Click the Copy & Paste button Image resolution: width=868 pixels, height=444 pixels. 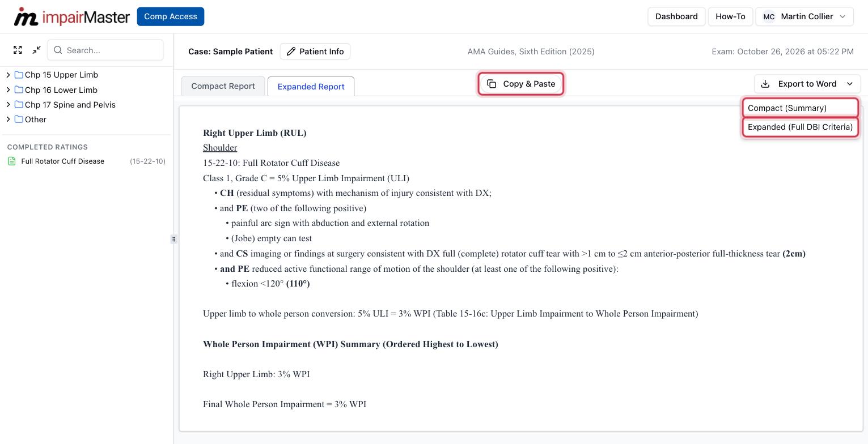click(521, 84)
